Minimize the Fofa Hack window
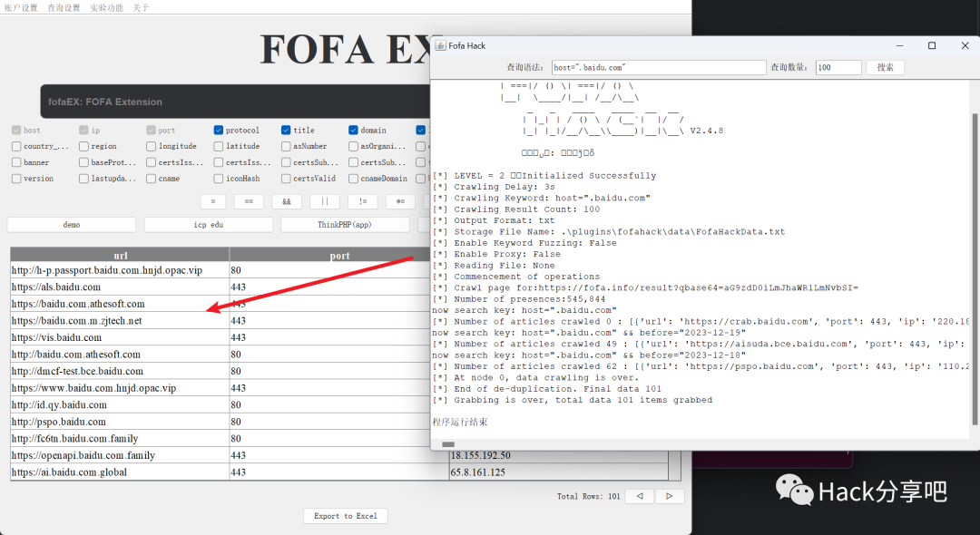 pos(899,45)
